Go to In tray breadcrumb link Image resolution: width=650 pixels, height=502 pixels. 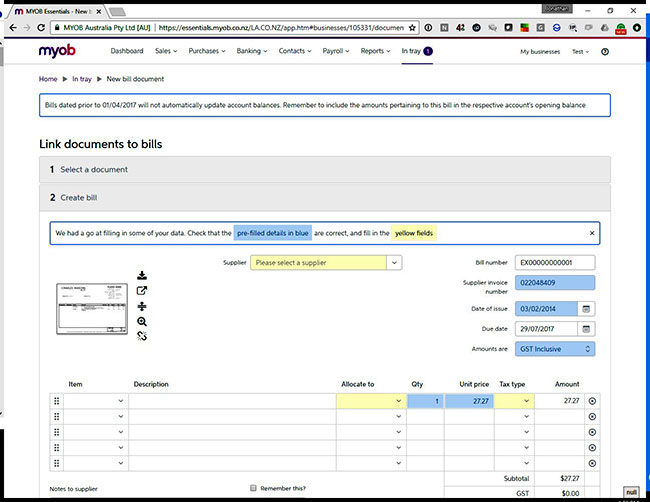click(82, 79)
